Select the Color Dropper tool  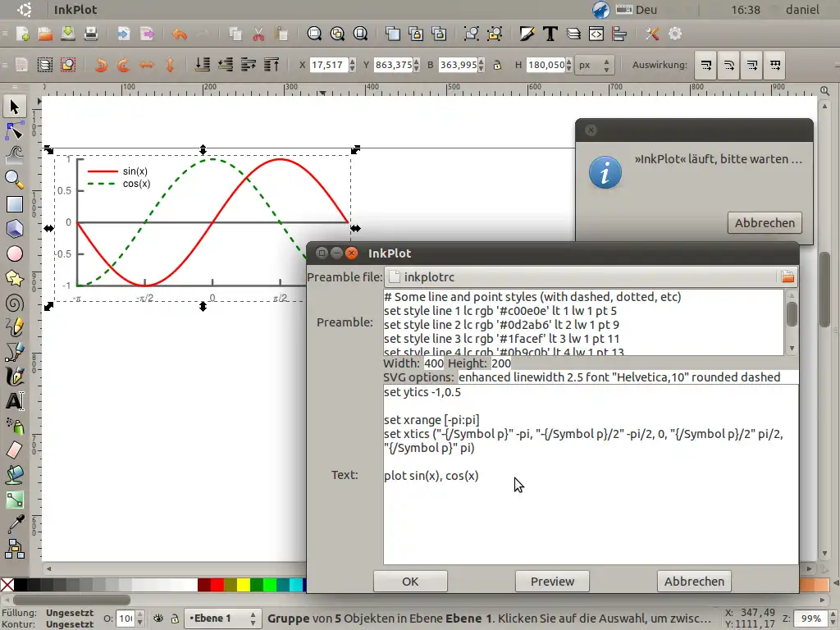pyautogui.click(x=15, y=524)
